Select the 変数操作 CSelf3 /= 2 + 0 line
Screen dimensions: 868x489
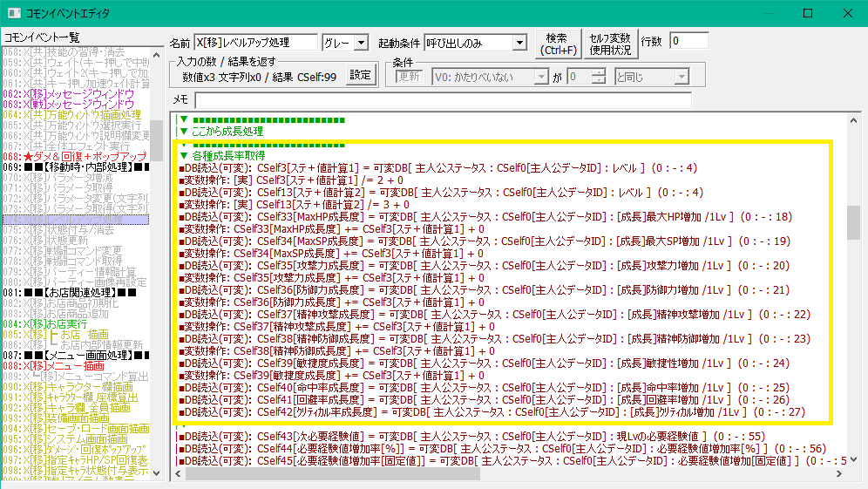point(290,180)
